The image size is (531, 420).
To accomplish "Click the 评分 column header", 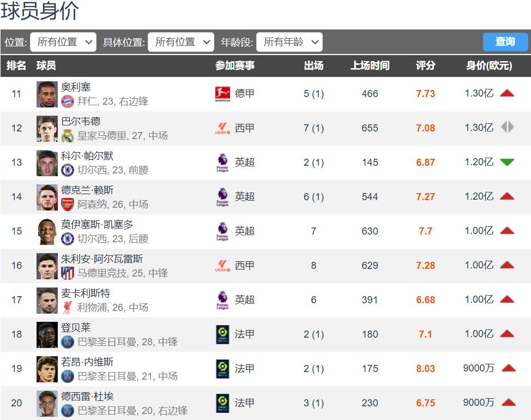I will (425, 65).
